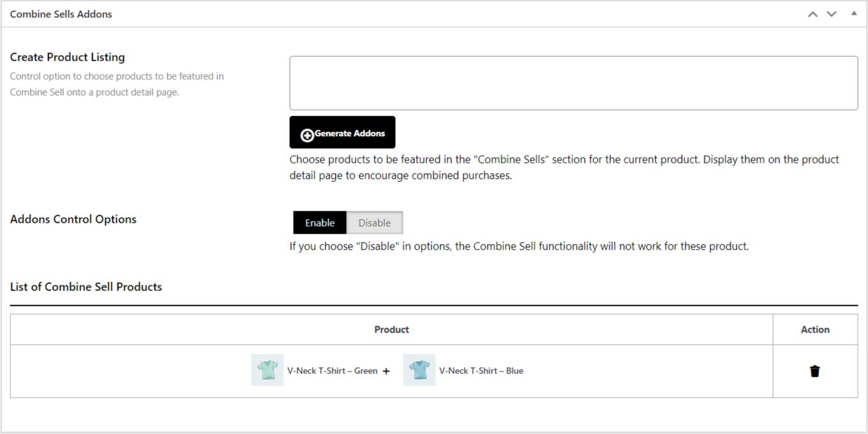
Task: Click the blue V-Neck T-Shirt thumbnail
Action: [419, 370]
